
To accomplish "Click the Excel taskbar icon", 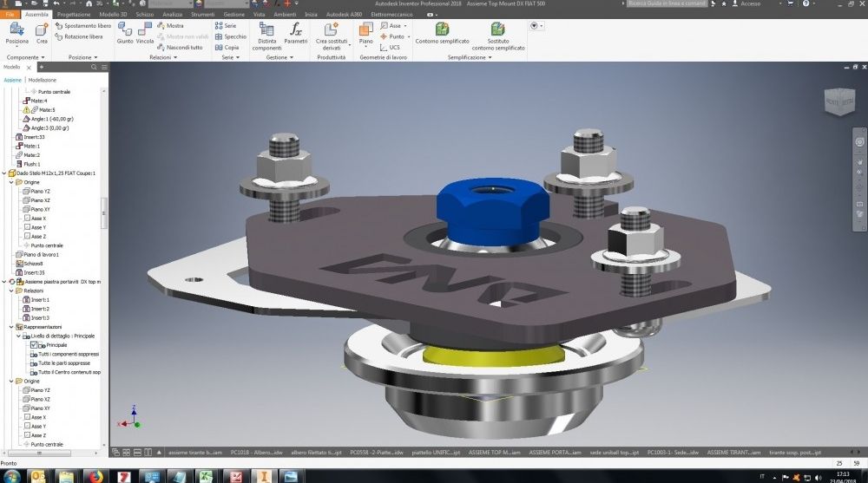I will tap(207, 476).
